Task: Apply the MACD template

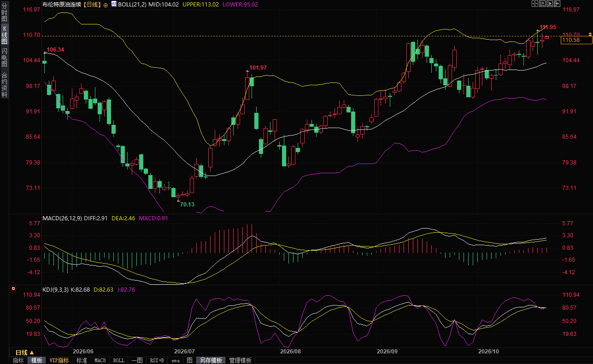Action: coord(100,360)
